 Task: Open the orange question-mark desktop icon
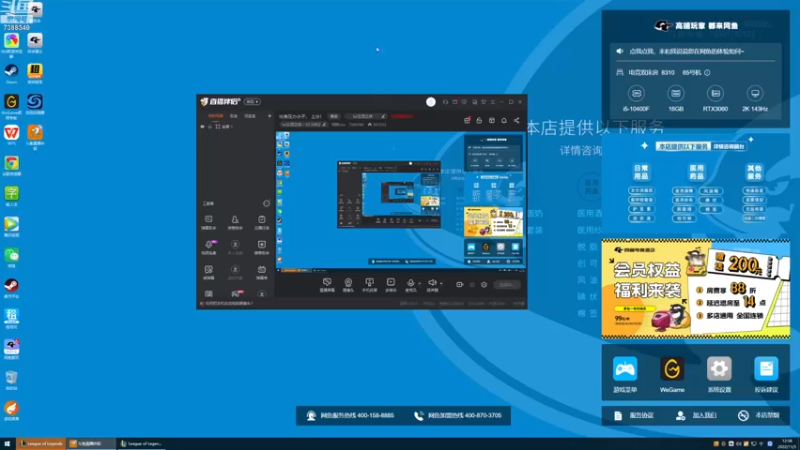(x=35, y=133)
